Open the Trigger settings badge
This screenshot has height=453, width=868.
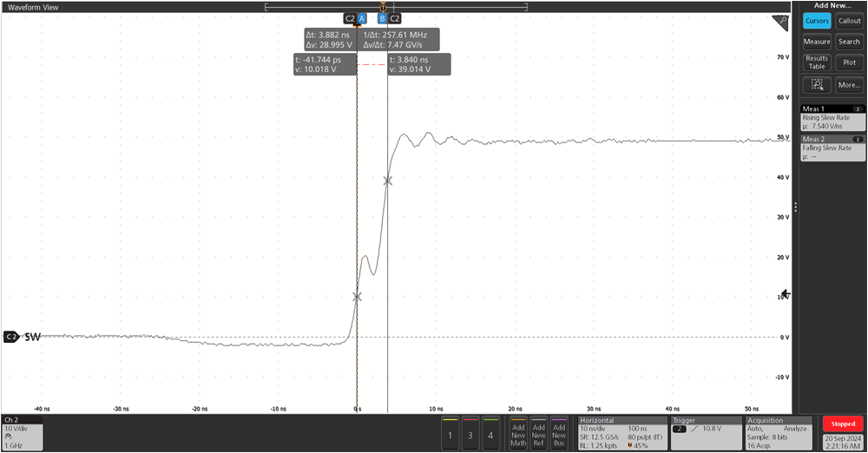[x=705, y=433]
